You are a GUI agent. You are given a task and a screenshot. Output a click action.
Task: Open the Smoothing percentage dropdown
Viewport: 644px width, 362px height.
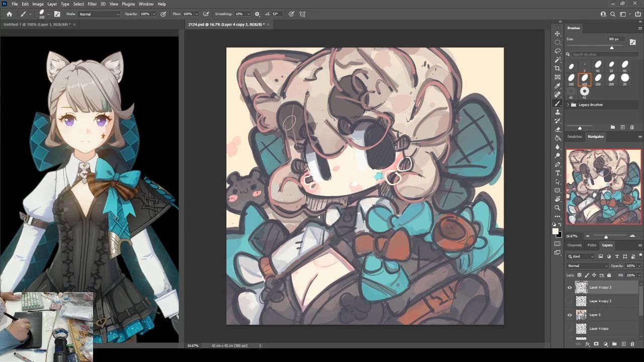[x=249, y=14]
